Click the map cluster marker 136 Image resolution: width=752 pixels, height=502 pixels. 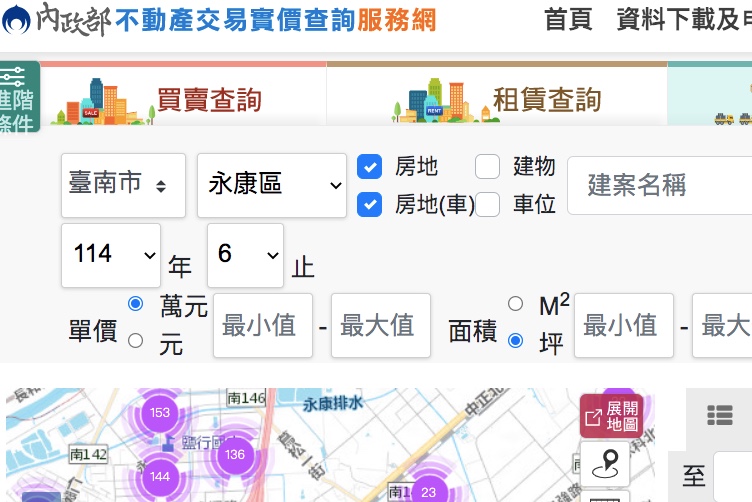click(x=235, y=454)
